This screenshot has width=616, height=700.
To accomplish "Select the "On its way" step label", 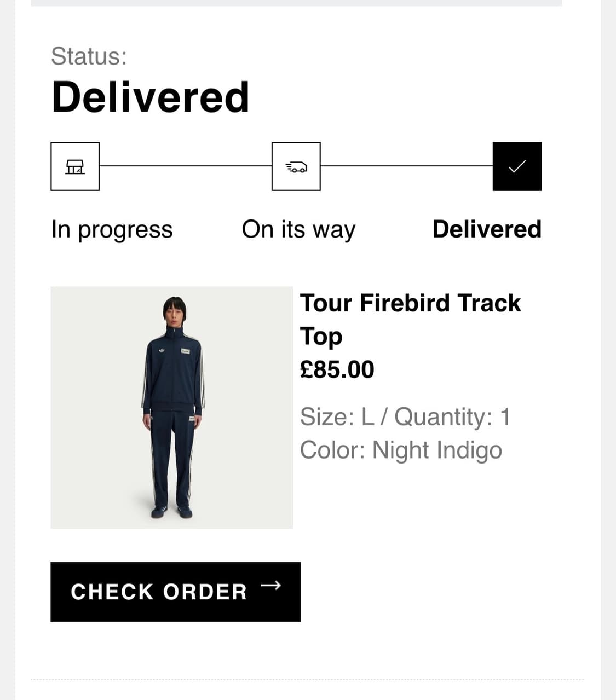I will (298, 229).
